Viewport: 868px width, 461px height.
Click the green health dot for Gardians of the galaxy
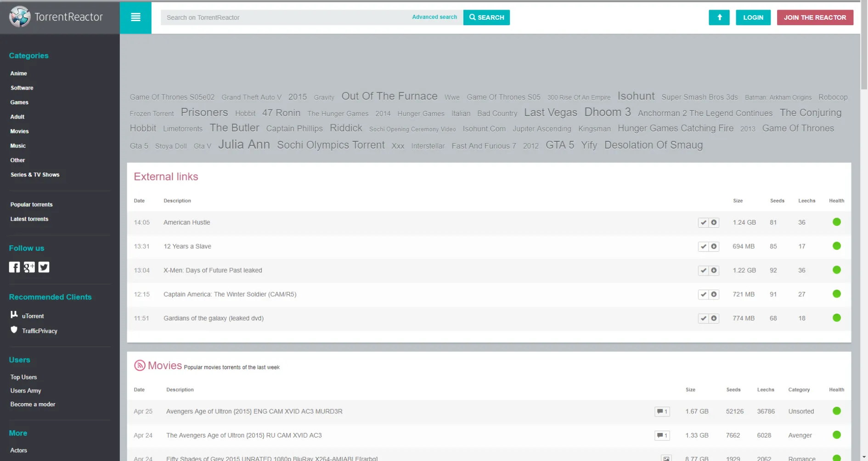coord(837,317)
